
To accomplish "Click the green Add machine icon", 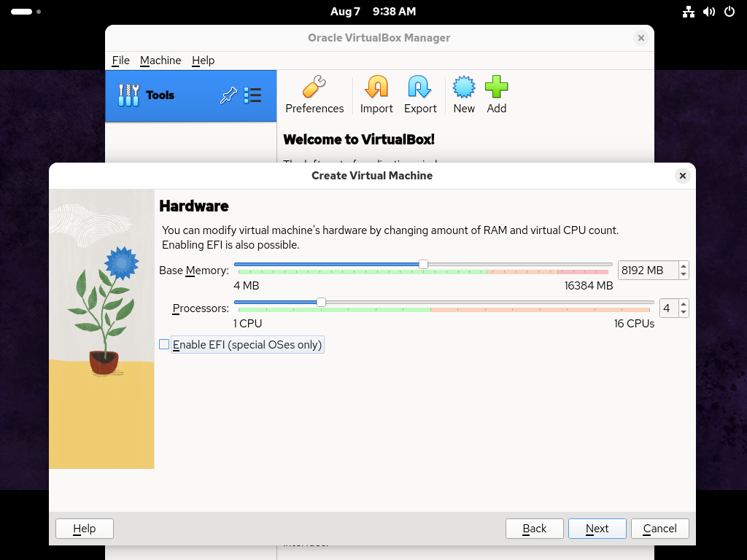I will (x=496, y=87).
